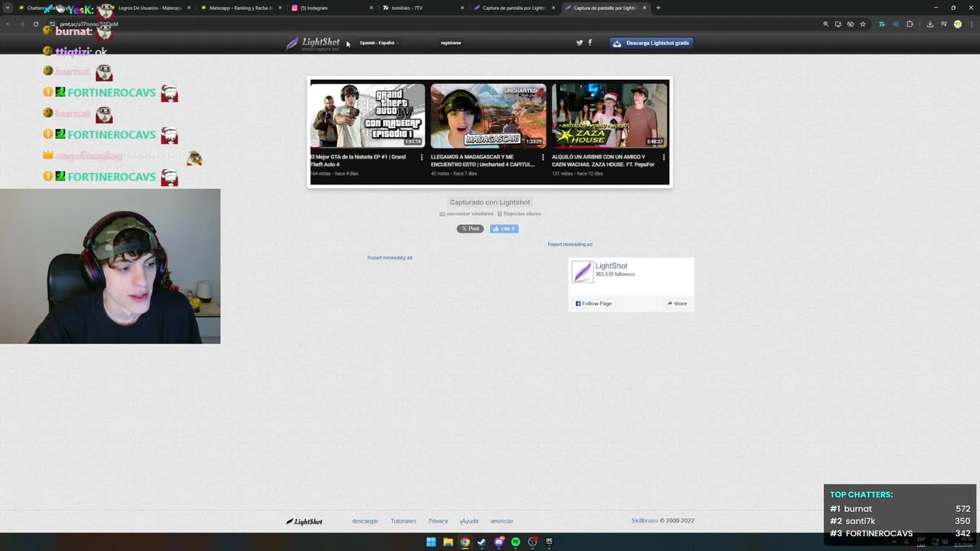Open the three-dot menu of the Uncharted video
The height and width of the screenshot is (551, 980).
[543, 158]
